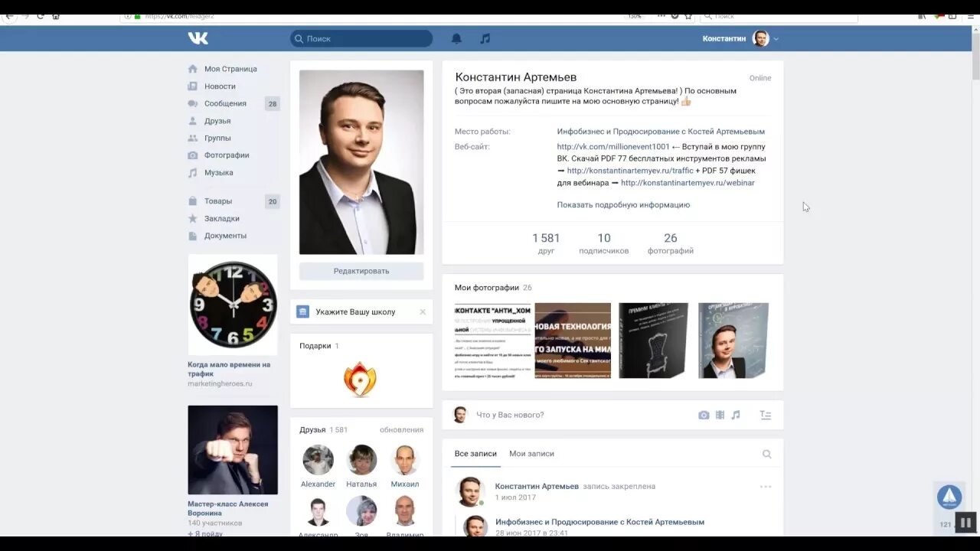Image resolution: width=980 pixels, height=551 pixels.
Task: Click the star icon beside Закладки
Action: click(x=193, y=219)
